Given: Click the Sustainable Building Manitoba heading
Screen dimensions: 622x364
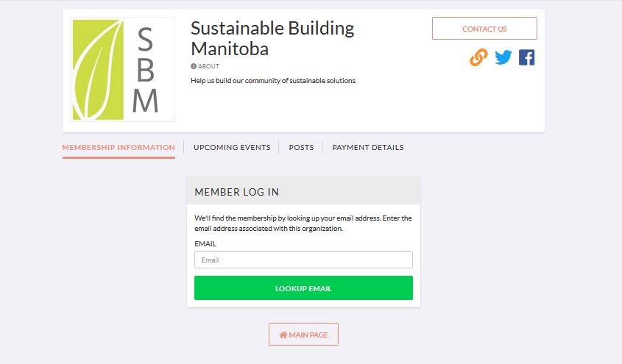Looking at the screenshot, I should pos(272,38).
